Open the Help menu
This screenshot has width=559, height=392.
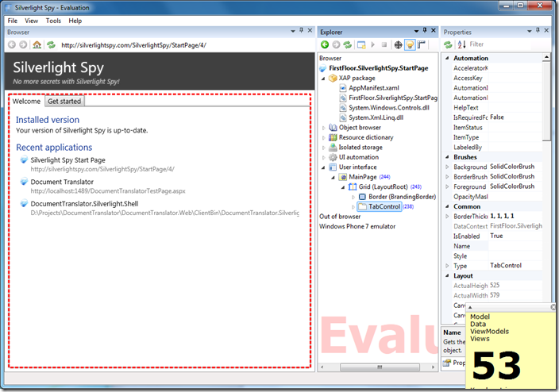point(75,21)
